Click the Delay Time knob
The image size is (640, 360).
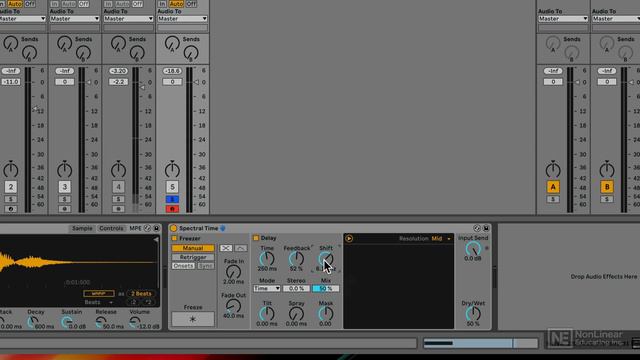267,258
